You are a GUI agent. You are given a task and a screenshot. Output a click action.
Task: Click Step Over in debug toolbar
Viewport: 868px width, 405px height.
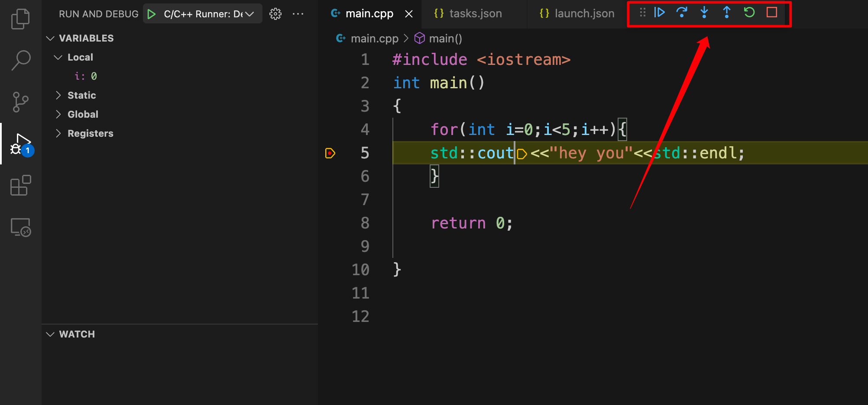click(x=682, y=13)
